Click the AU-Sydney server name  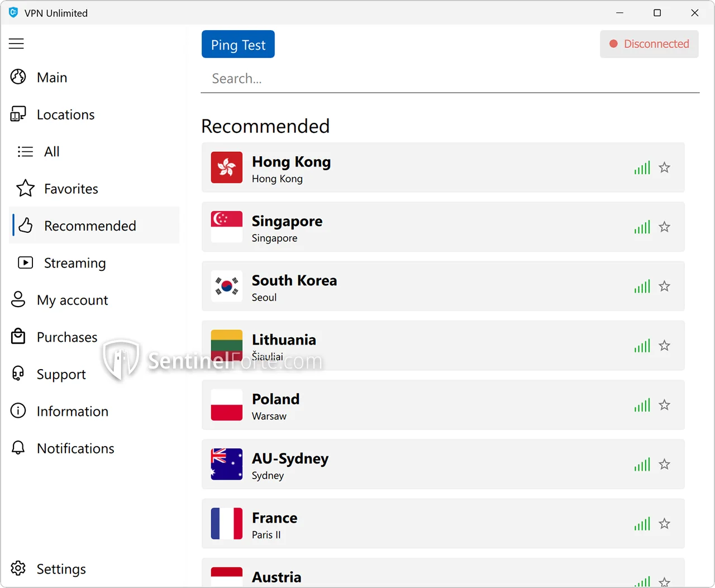[290, 458]
